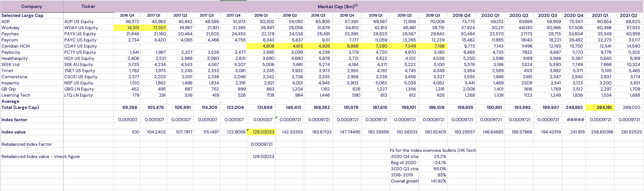The image size is (644, 191).
Task: Click the index value 261.52525
Action: point(628,132)
